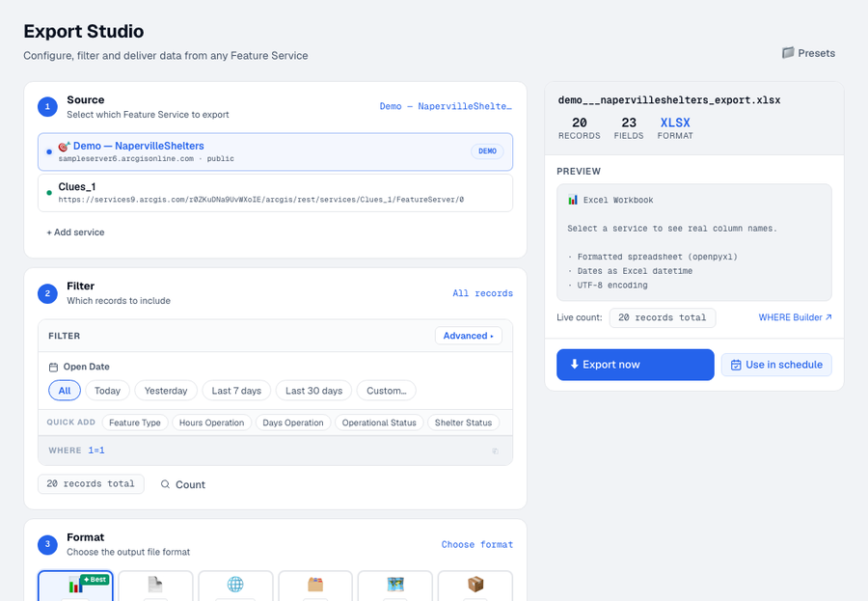The height and width of the screenshot is (601, 868).
Task: Click the download arrow icon on Export now
Action: coord(575,364)
